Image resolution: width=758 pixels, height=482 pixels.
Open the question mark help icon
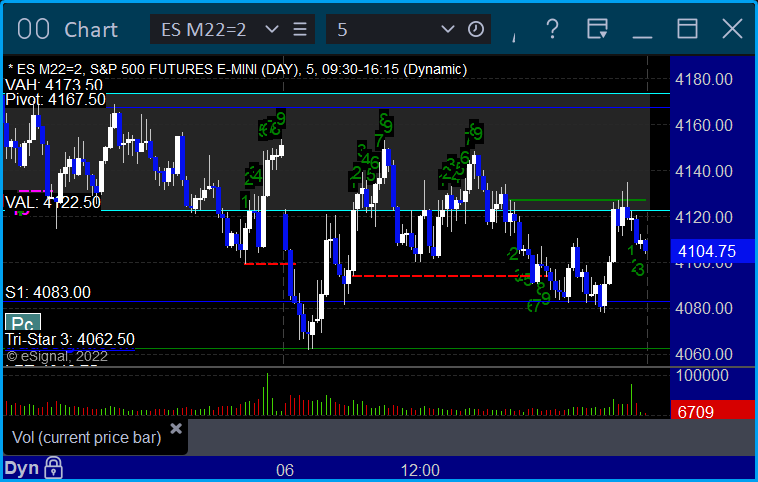553,29
